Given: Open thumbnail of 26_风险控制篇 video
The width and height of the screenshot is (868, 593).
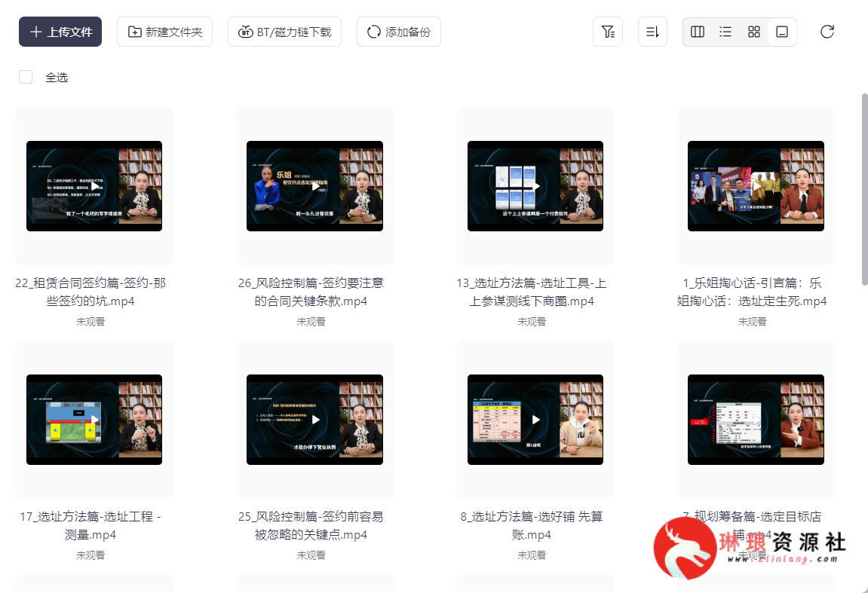Looking at the screenshot, I should point(315,186).
